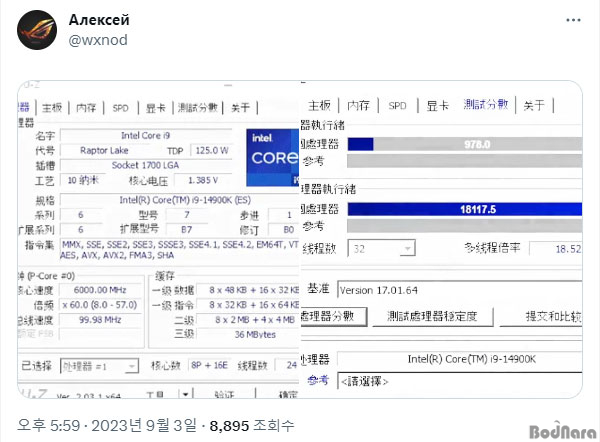Open Алексей's ROG profile avatar

[x=37, y=30]
